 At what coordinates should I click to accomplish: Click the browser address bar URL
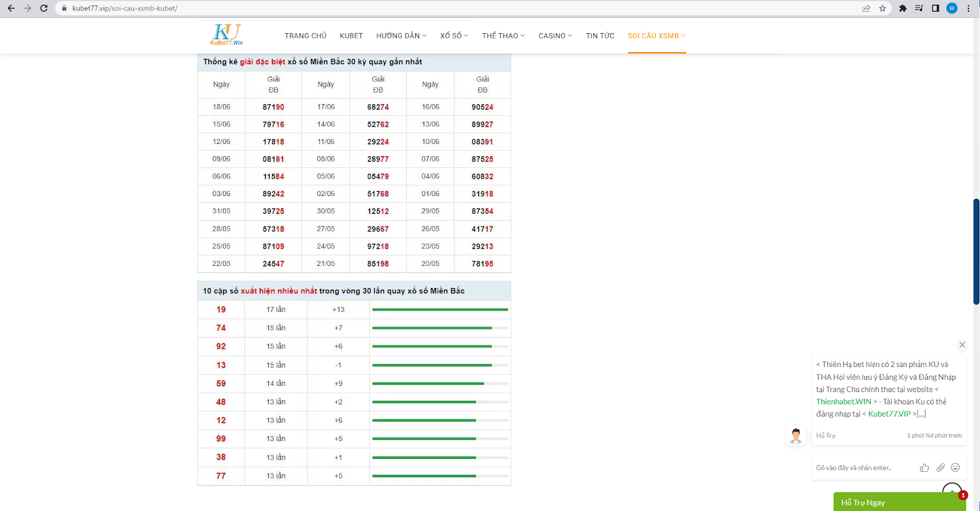coord(125,9)
